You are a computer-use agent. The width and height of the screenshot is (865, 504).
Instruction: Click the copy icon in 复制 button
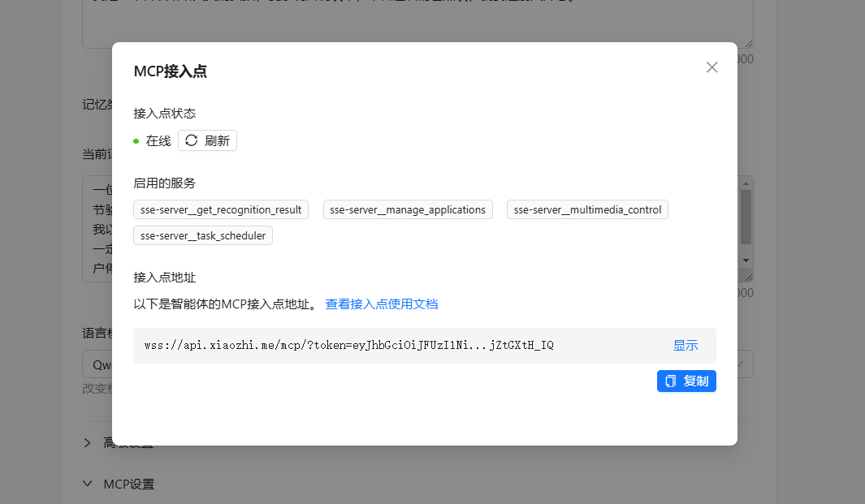[671, 381]
